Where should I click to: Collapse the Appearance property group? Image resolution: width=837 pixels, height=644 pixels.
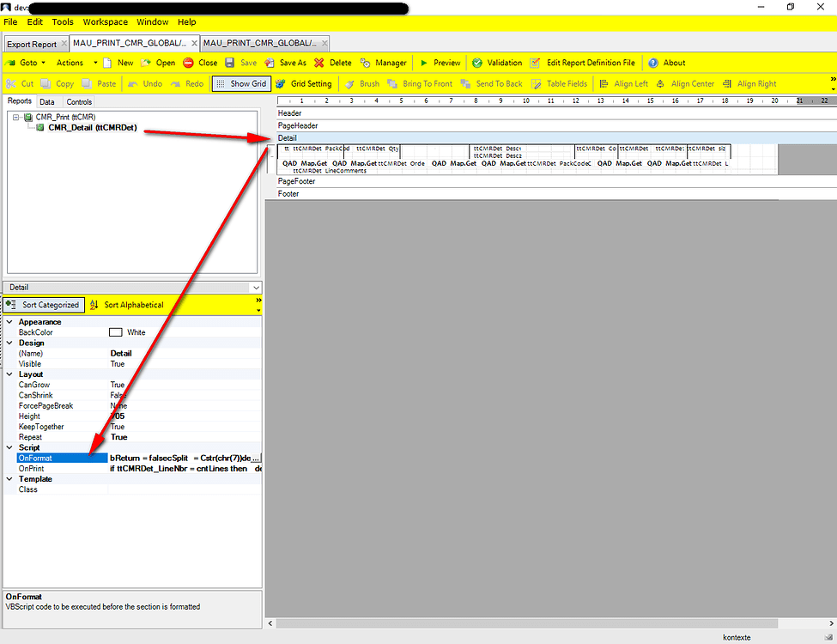(9, 322)
